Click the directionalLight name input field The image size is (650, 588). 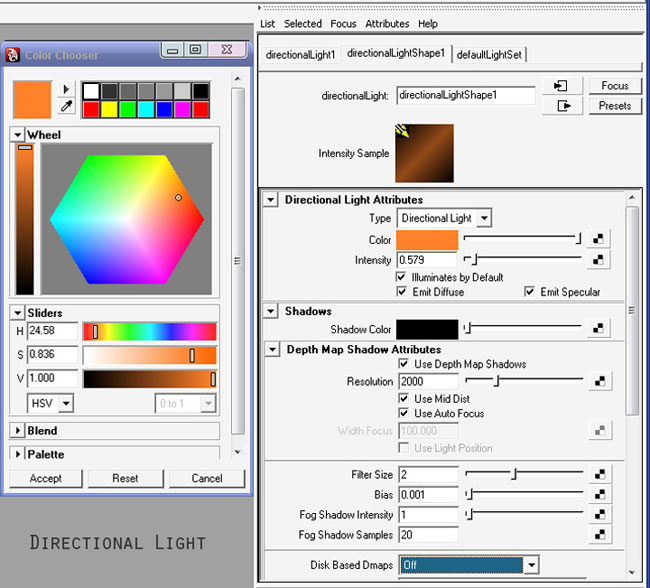[466, 96]
